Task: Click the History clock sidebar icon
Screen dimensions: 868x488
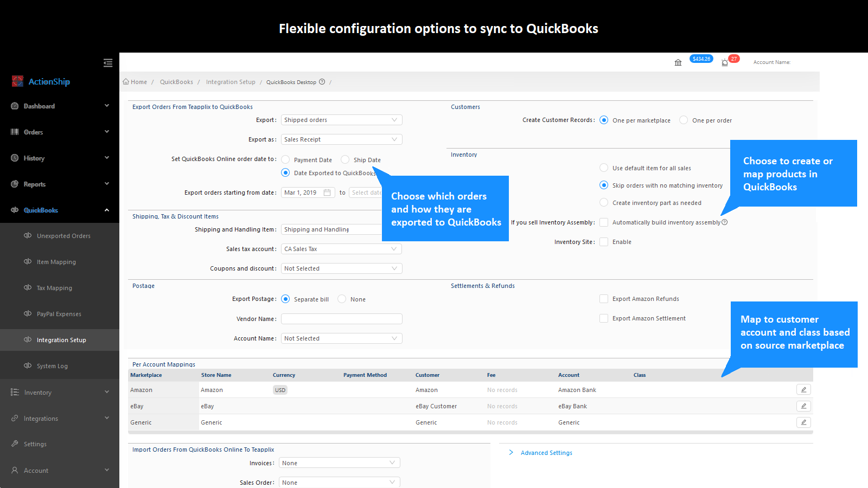Action: point(15,158)
